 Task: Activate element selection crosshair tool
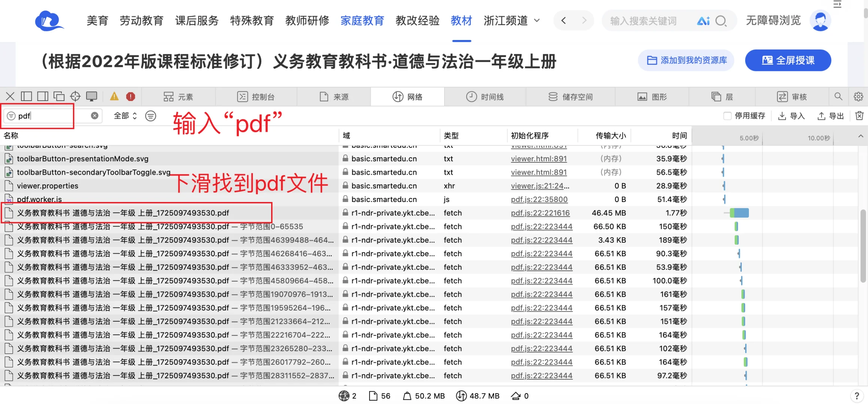[75, 97]
